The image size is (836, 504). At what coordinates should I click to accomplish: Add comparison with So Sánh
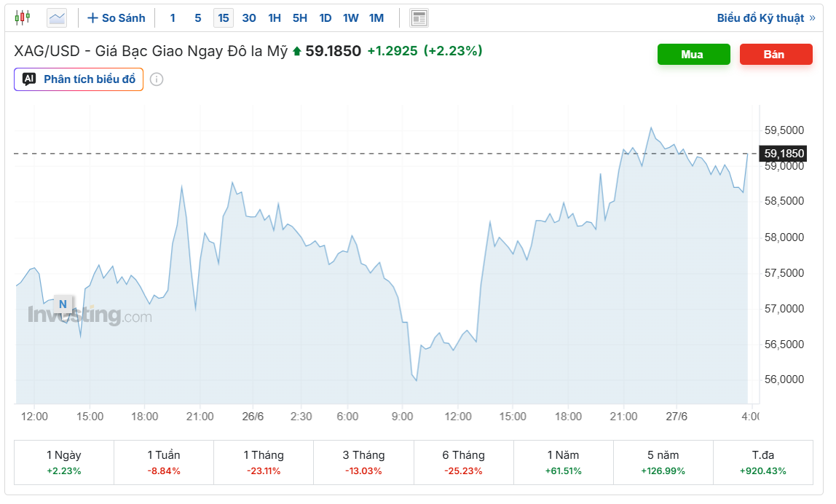click(117, 18)
